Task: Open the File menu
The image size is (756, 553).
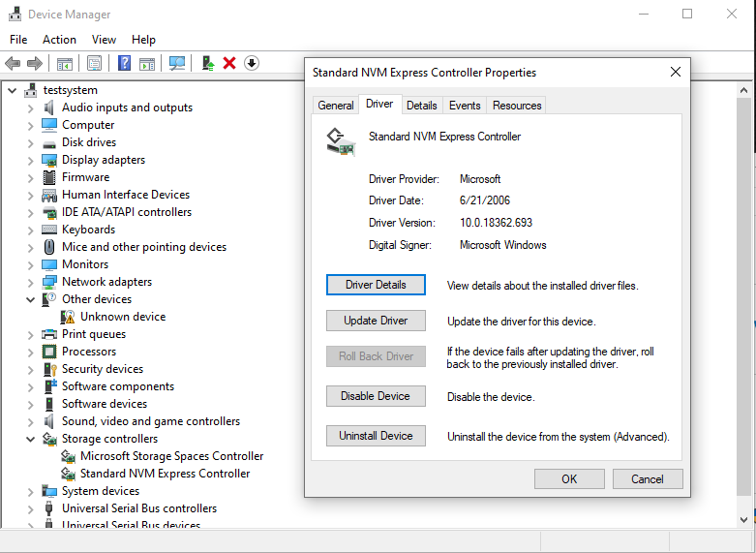Action: pyautogui.click(x=18, y=40)
